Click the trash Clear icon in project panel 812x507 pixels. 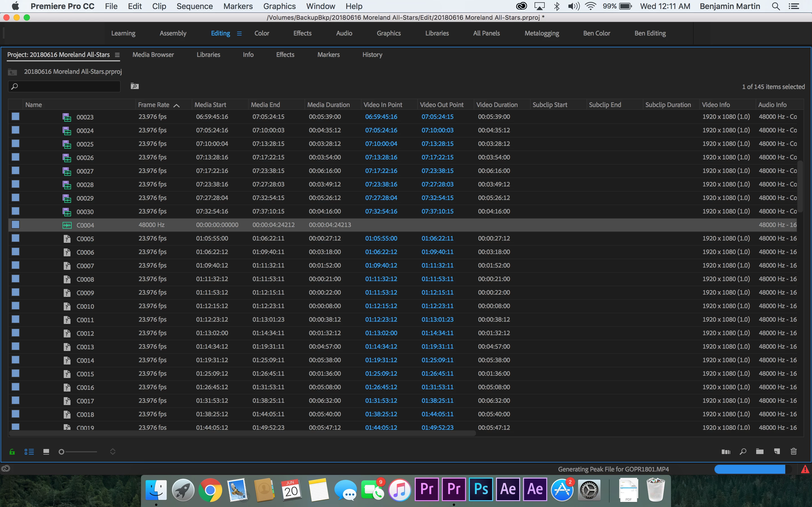(794, 451)
